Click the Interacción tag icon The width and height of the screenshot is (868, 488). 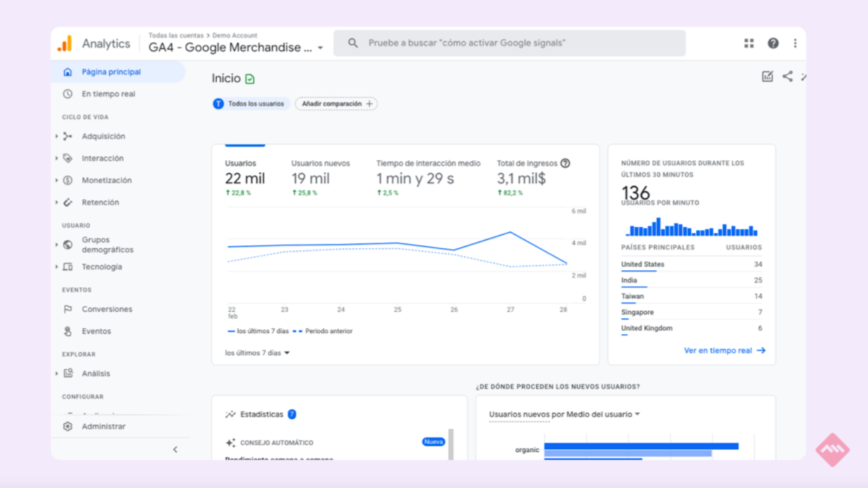(x=67, y=158)
